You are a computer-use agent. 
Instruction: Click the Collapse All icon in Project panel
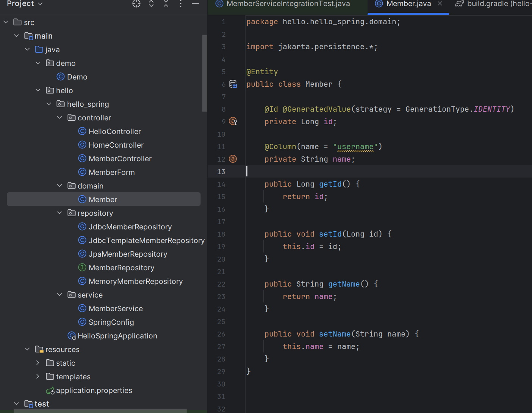coord(166,4)
